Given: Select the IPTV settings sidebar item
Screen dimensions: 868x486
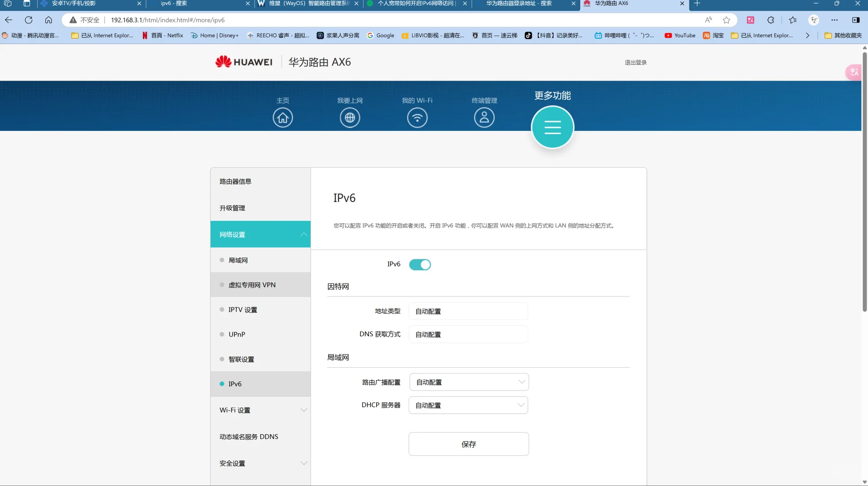Looking at the screenshot, I should point(243,310).
